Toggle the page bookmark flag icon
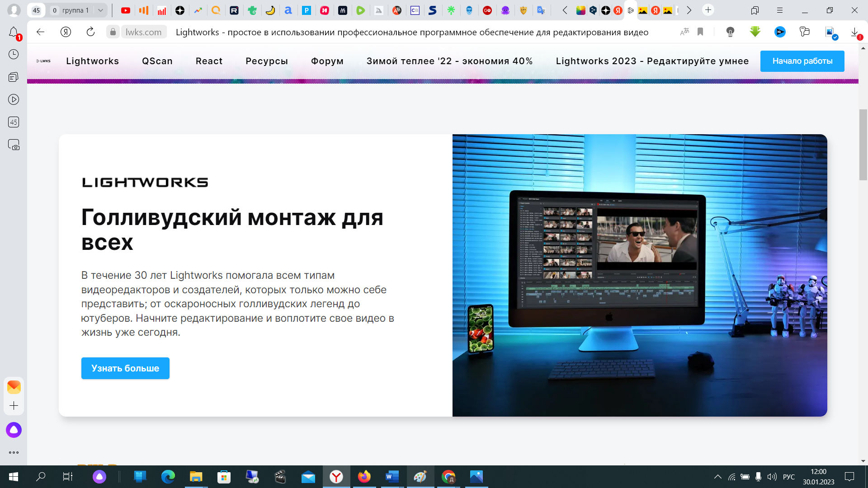868x488 pixels. (x=701, y=32)
